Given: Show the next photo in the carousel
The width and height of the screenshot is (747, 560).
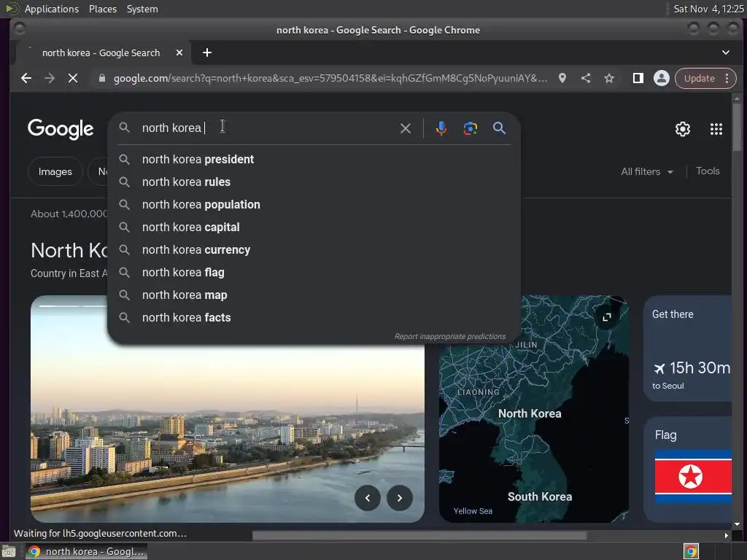Looking at the screenshot, I should [399, 498].
